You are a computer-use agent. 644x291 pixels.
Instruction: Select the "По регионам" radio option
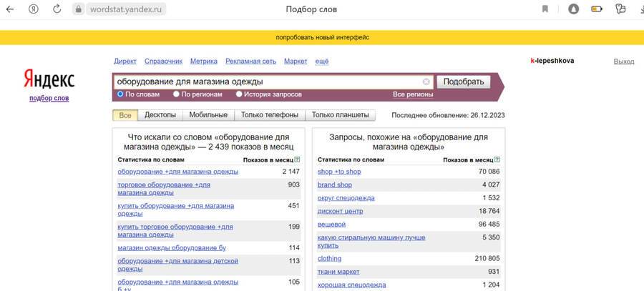pos(176,94)
